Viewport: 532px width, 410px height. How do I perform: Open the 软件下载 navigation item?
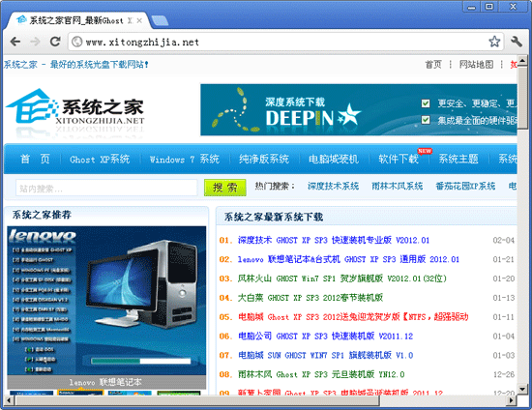(399, 159)
